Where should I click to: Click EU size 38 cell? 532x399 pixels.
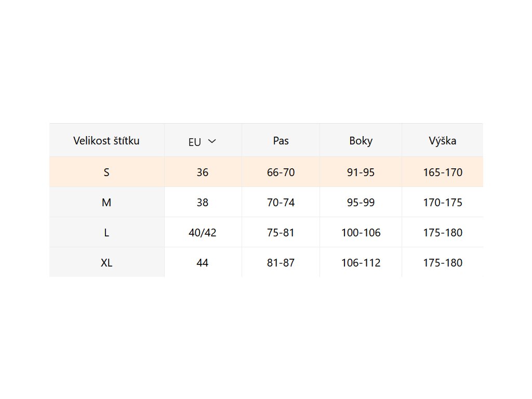point(203,203)
